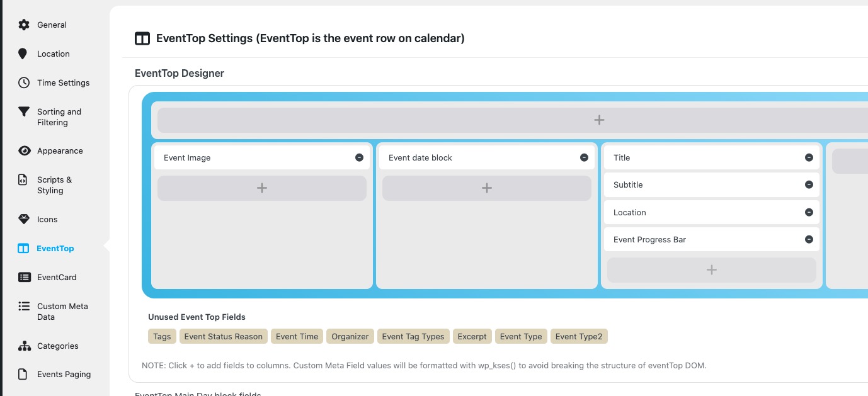This screenshot has width=868, height=396.
Task: Open the EventCard settings tab
Action: [56, 277]
